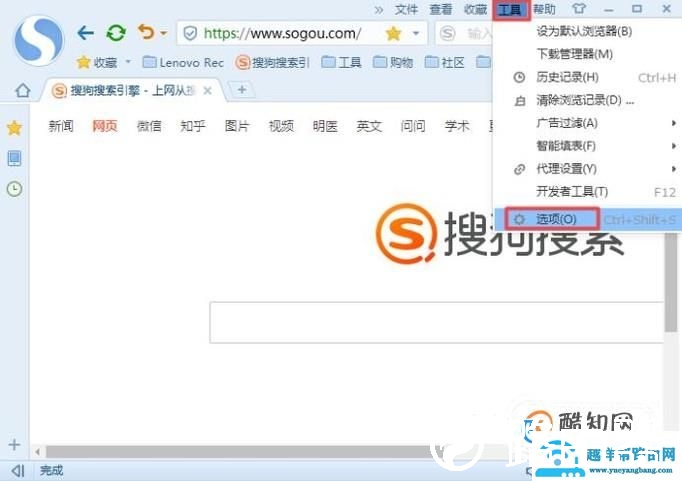Expand the address bar history dropdown
The width and height of the screenshot is (682, 481).
pos(416,33)
